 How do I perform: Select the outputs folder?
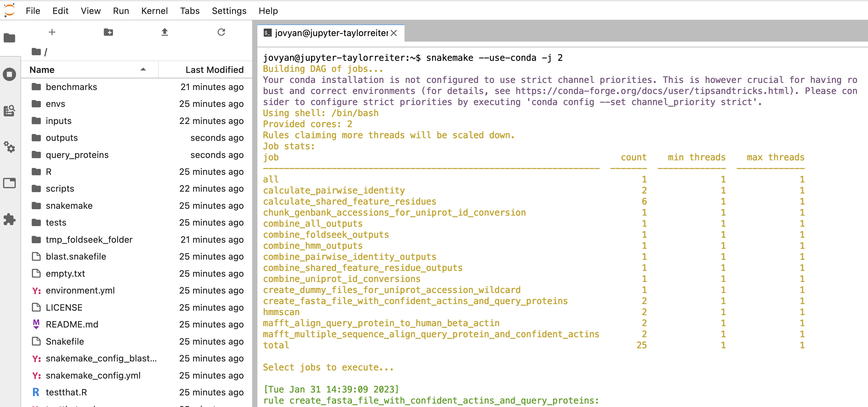click(x=62, y=138)
